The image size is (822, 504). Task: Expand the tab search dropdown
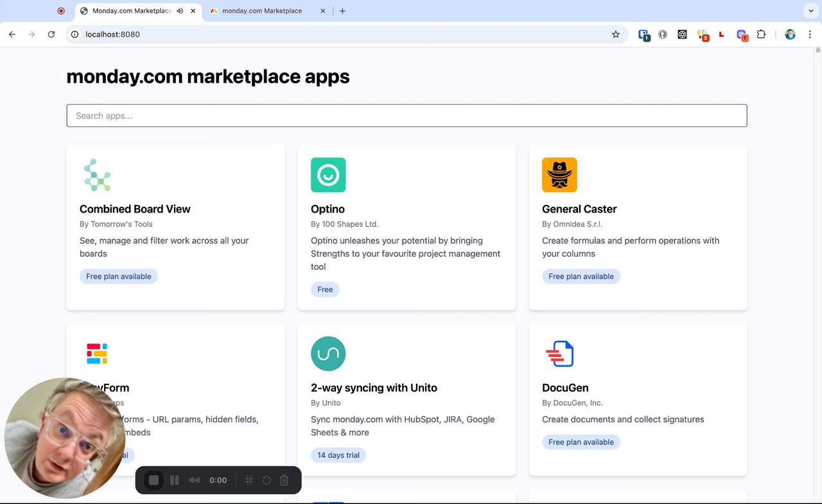tap(811, 11)
